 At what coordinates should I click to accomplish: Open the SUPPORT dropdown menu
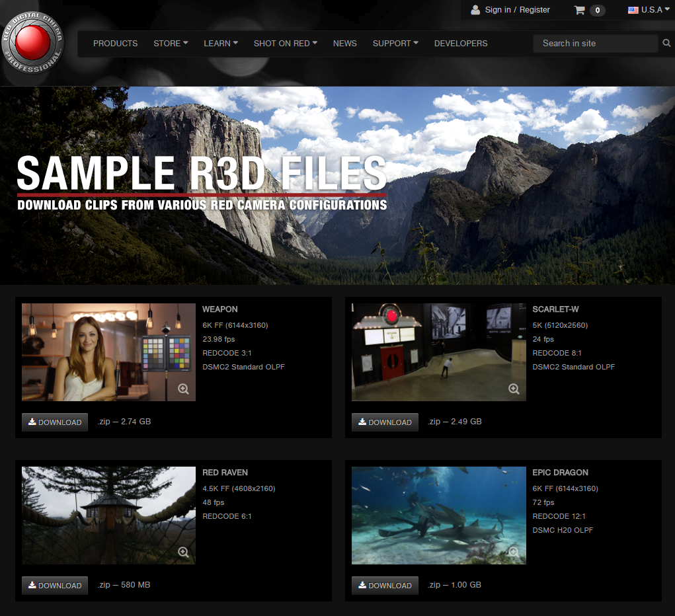tap(395, 44)
